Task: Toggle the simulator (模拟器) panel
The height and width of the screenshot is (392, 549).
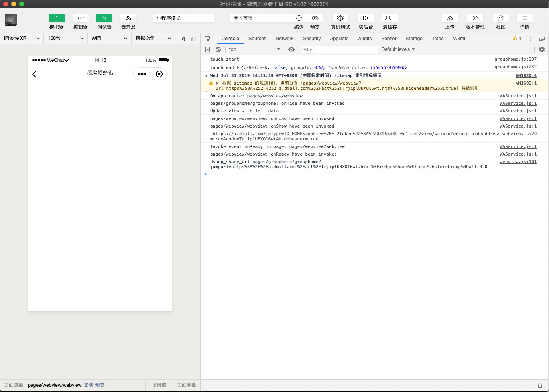Action: pos(57,18)
